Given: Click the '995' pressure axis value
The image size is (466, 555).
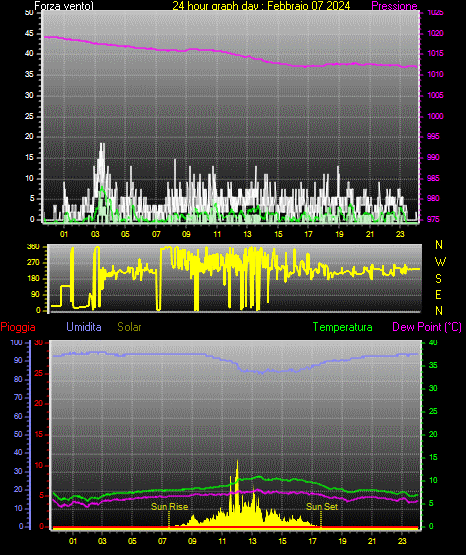Looking at the screenshot, I should [433, 136].
